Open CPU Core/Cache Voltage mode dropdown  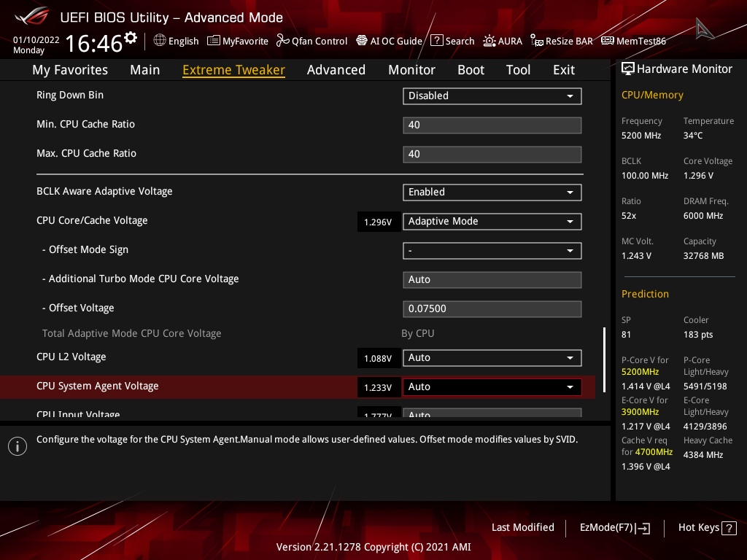[492, 222]
